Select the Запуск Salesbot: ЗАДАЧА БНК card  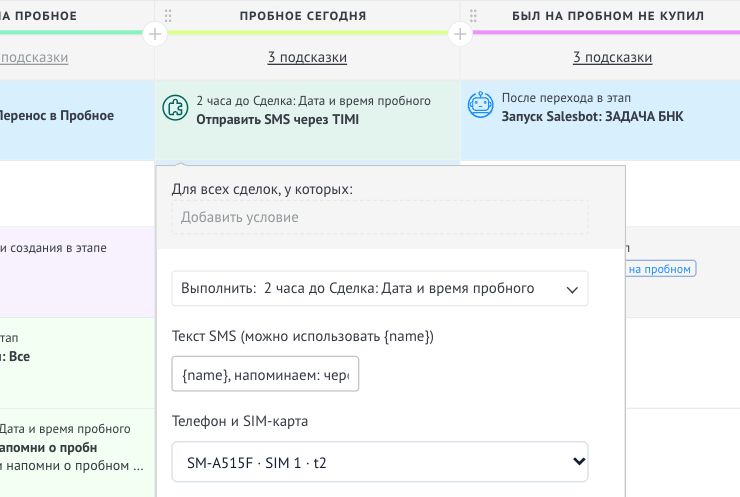click(x=600, y=120)
